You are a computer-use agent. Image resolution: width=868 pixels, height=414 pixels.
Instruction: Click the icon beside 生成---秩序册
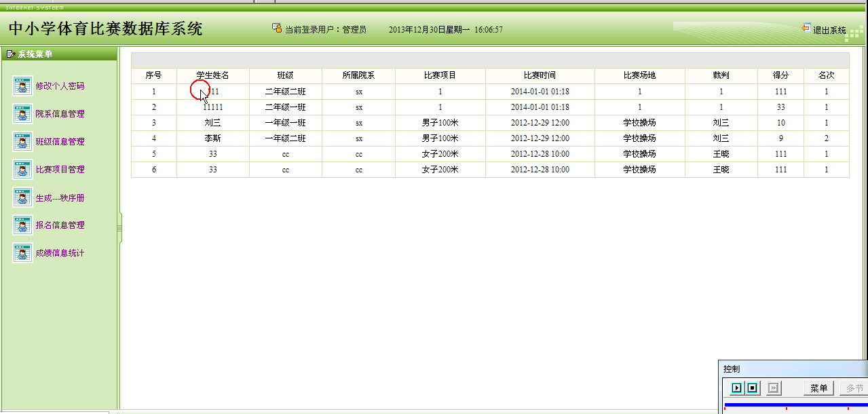click(22, 197)
